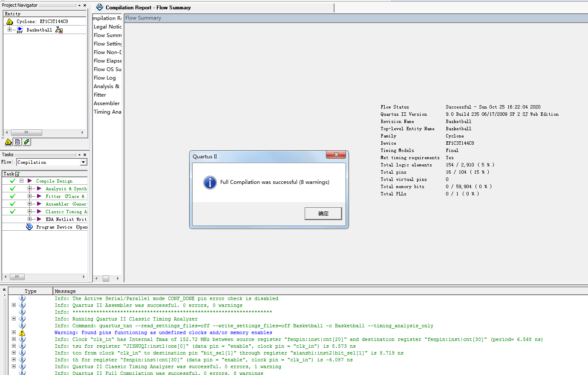
Task: Collapse the Tasks panel using up arrow
Action: point(79,155)
